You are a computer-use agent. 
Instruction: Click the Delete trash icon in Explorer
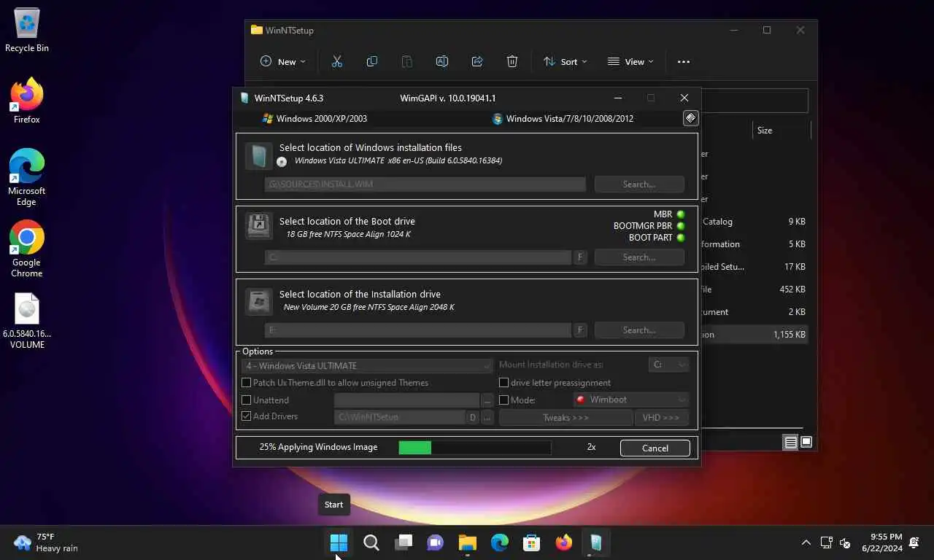coord(512,62)
